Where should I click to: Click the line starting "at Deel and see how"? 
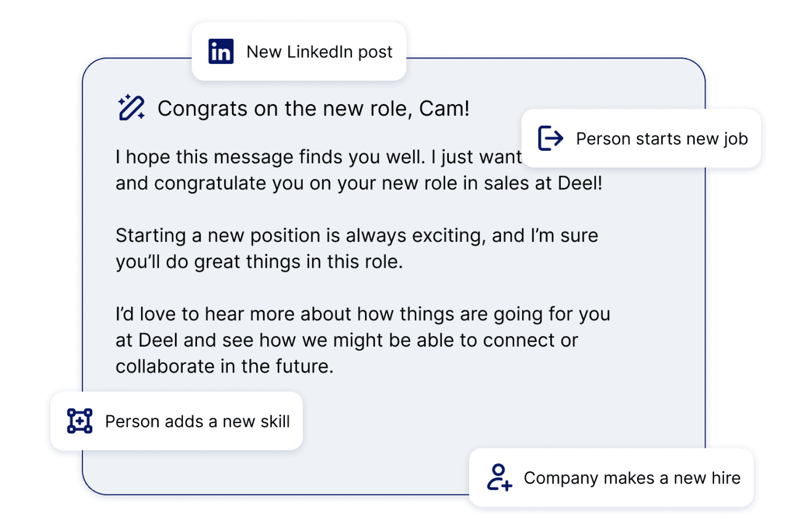(x=347, y=340)
